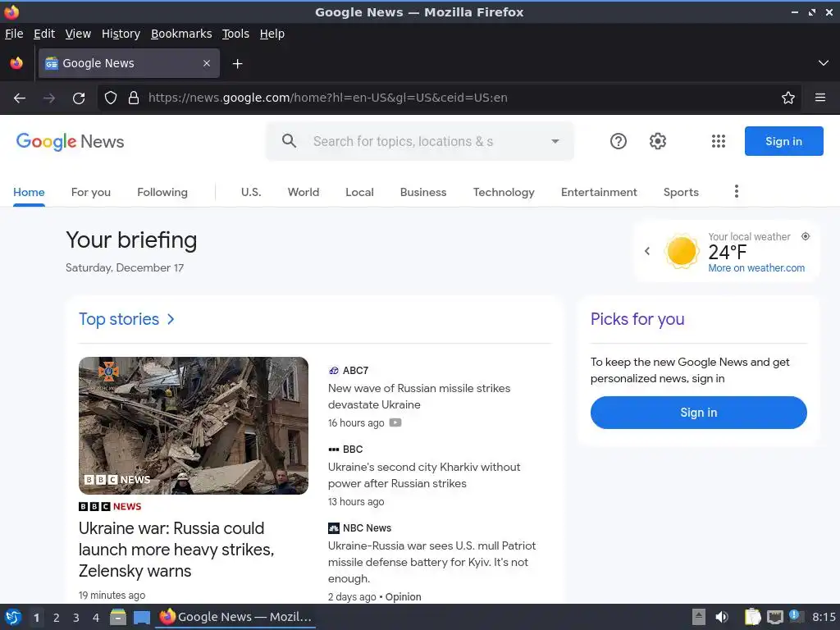Viewport: 840px width, 630px height.
Task: Open the Technology news section
Action: point(504,192)
